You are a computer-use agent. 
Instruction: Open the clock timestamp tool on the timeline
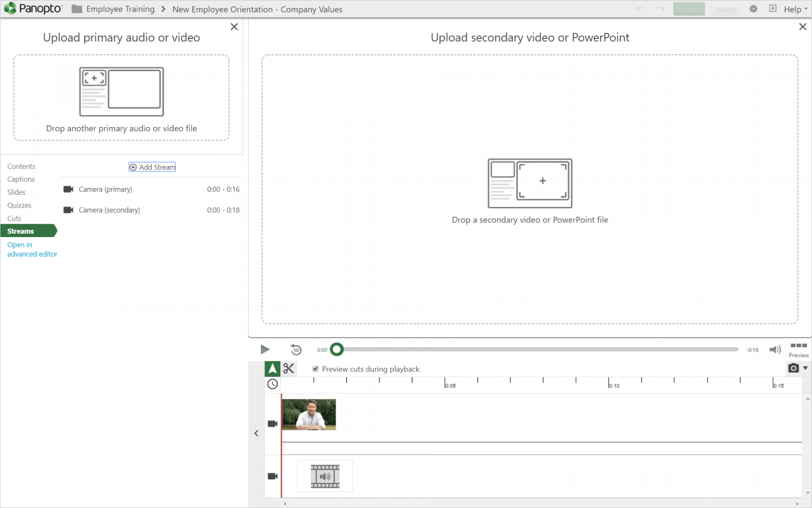click(272, 384)
